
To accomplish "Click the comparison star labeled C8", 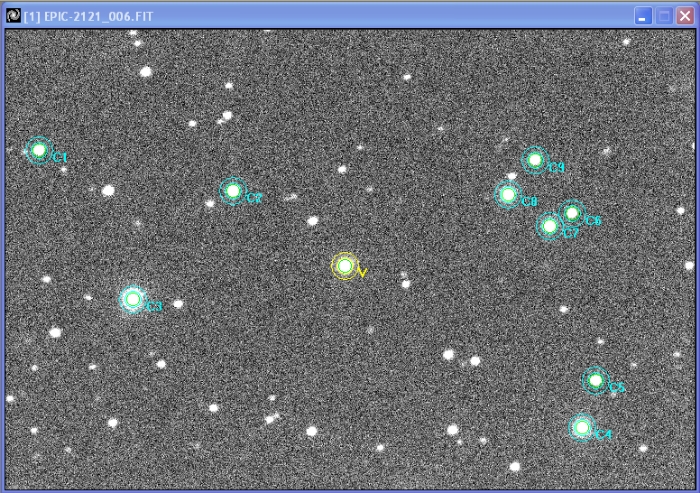I will pyautogui.click(x=507, y=194).
